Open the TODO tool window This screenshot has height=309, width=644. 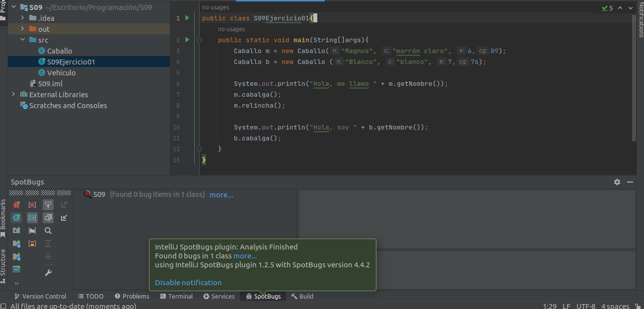click(91, 296)
